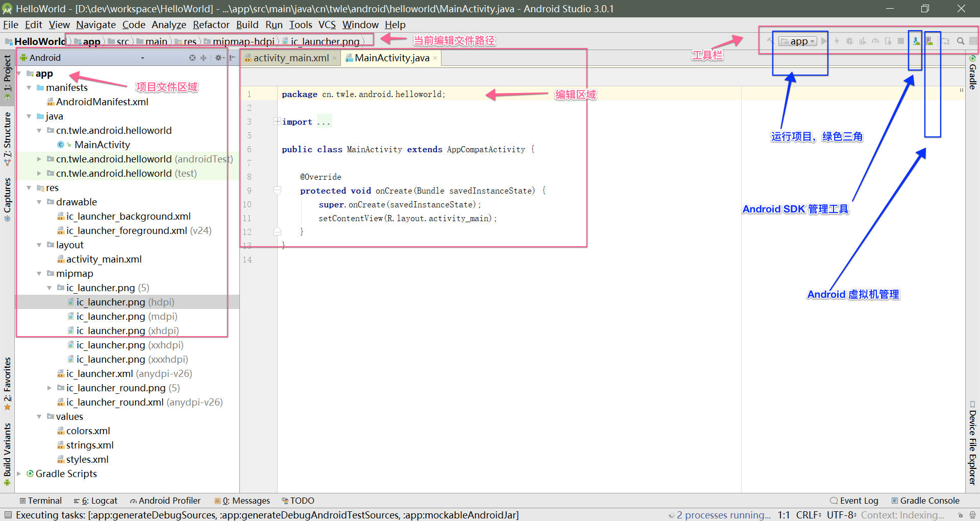Hide the project panel with hide icon
The width and height of the screenshot is (980, 521).
tap(233, 58)
